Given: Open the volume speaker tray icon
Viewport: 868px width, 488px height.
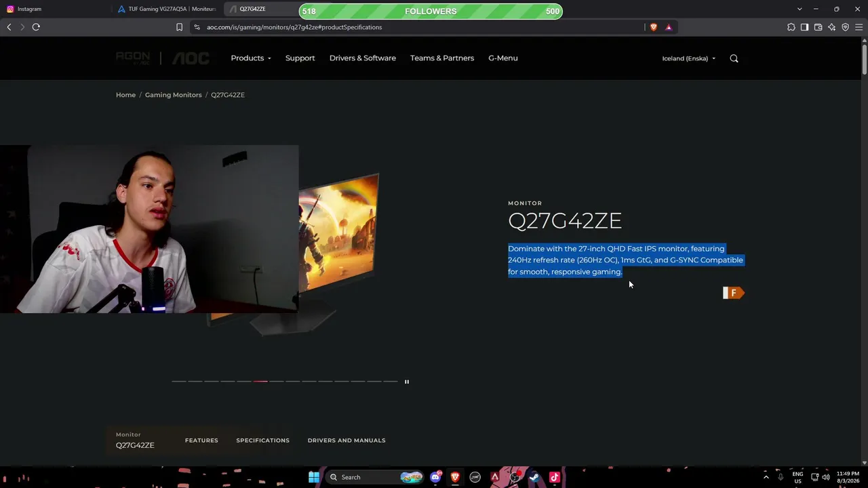Looking at the screenshot, I should (x=827, y=477).
